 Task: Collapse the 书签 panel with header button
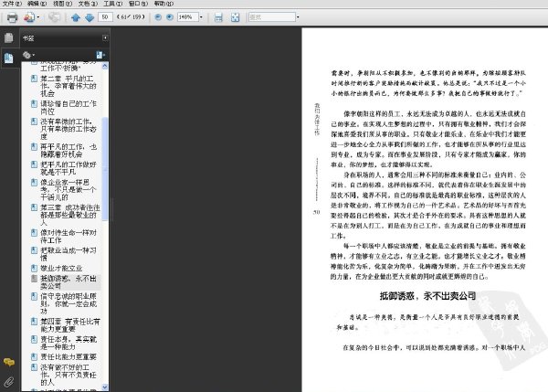105,37
